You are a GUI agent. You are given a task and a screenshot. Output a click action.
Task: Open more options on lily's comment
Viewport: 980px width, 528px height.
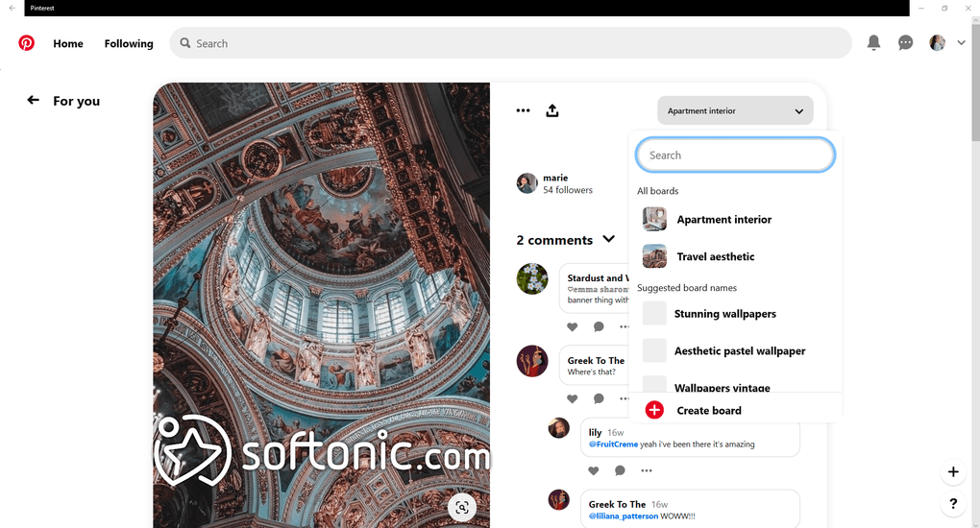point(647,470)
